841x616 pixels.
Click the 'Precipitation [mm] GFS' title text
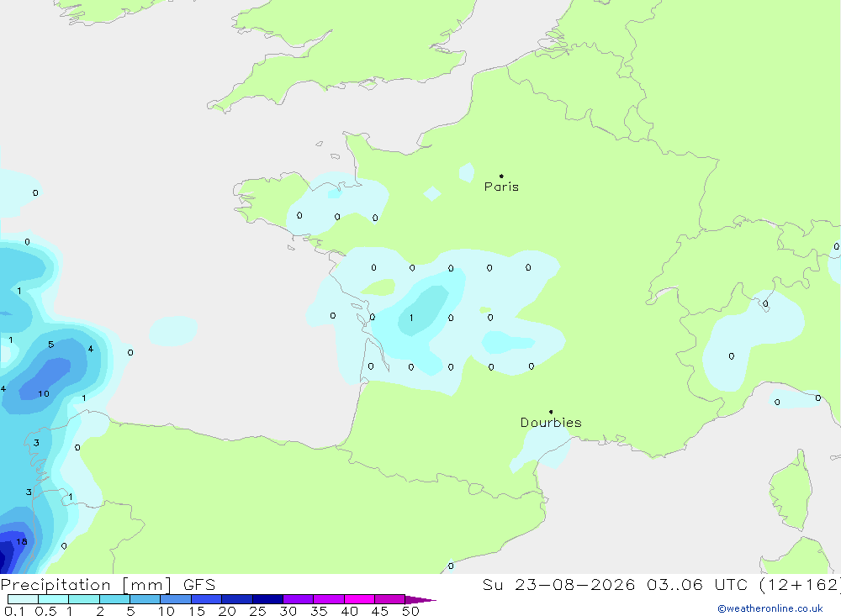coord(108,584)
